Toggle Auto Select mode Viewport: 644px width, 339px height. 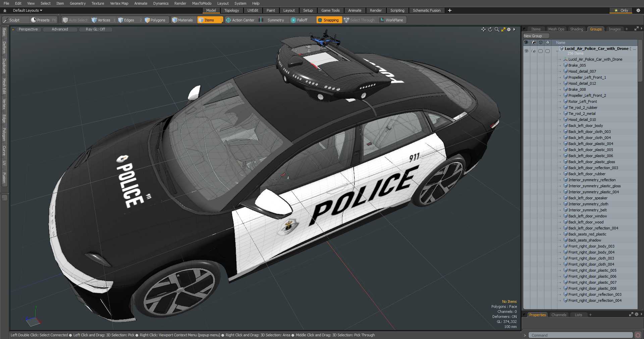click(75, 20)
